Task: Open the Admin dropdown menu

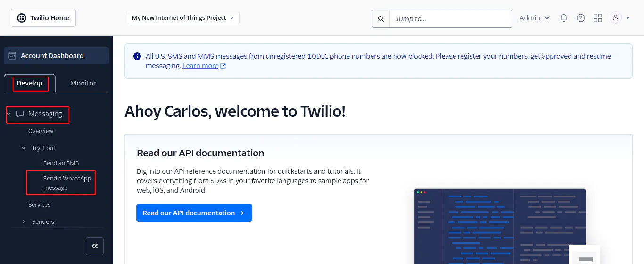Action: pos(535,18)
